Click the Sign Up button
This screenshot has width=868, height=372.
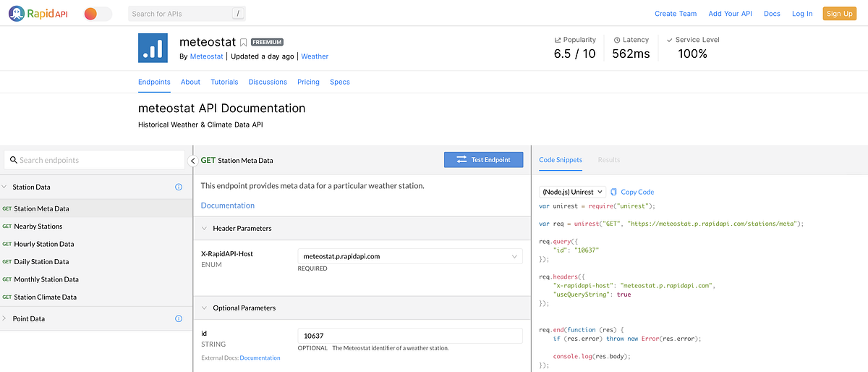(839, 13)
